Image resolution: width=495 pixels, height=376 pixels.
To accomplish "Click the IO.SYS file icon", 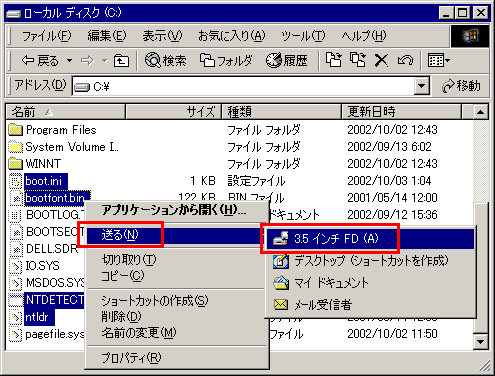I will 15,266.
